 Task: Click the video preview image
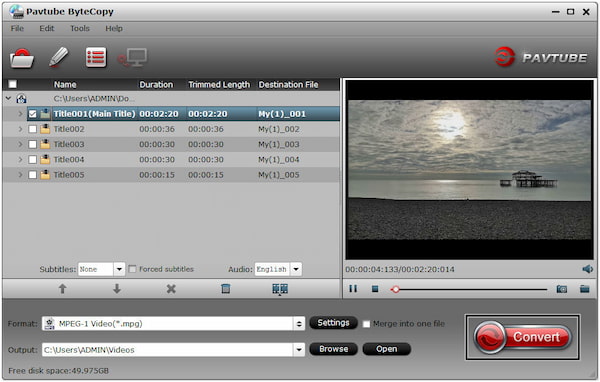point(470,170)
